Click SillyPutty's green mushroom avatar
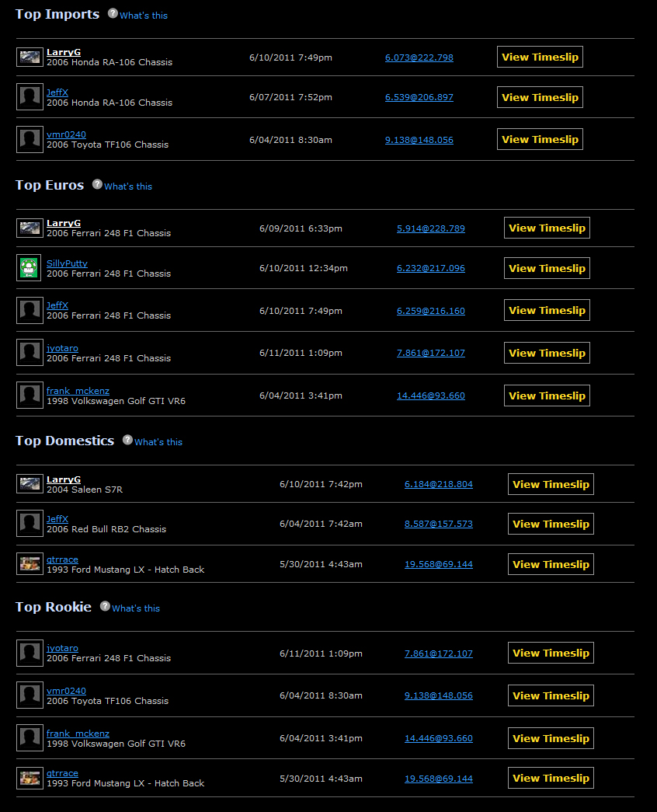Image resolution: width=657 pixels, height=812 pixels. 30,268
